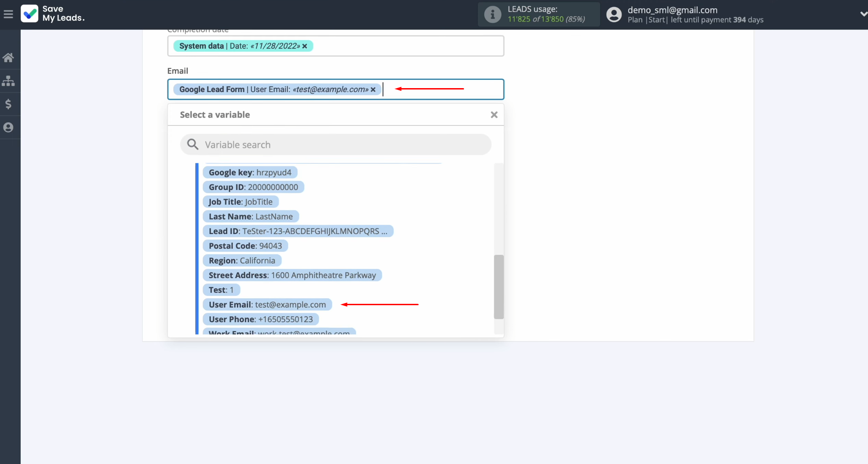
Task: Click the Select a variable heading
Action: click(x=215, y=115)
